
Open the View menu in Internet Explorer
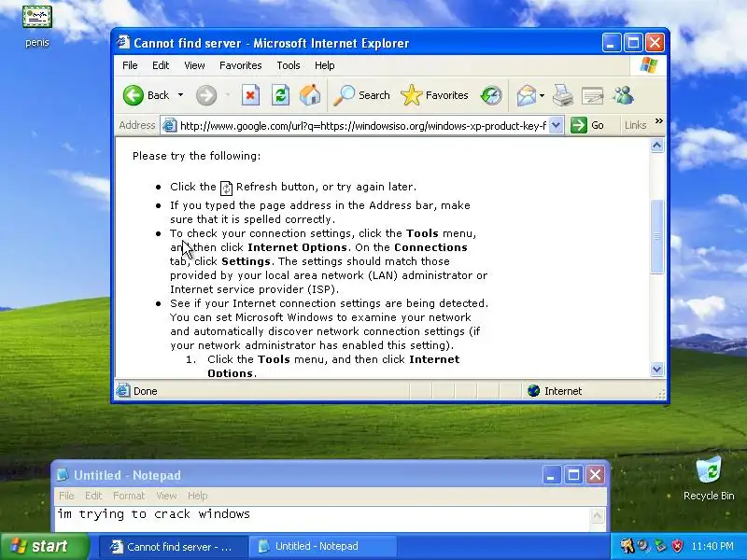pos(194,65)
